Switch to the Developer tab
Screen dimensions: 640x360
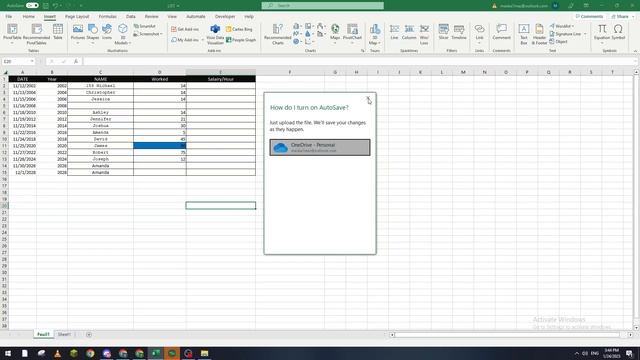(x=225, y=17)
